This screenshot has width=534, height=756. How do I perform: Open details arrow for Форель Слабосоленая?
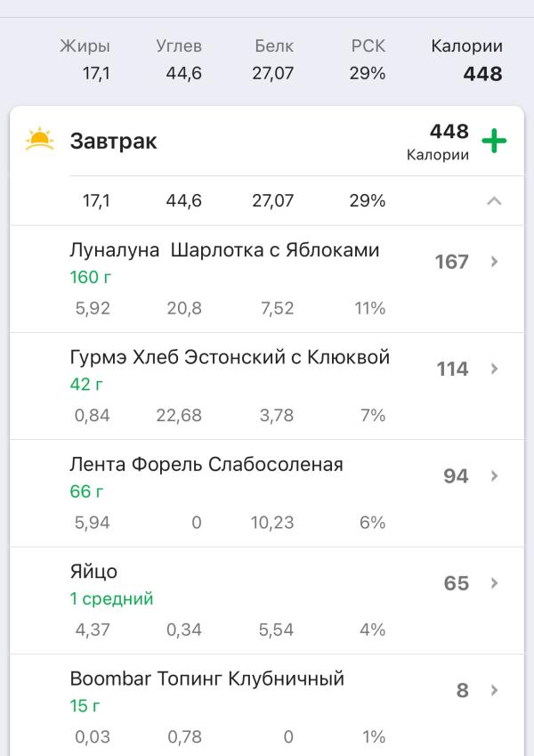pyautogui.click(x=494, y=476)
